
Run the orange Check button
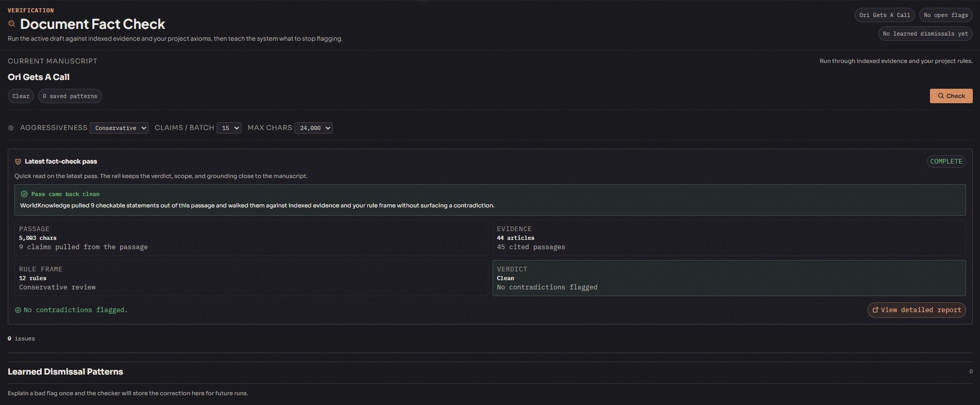[951, 96]
